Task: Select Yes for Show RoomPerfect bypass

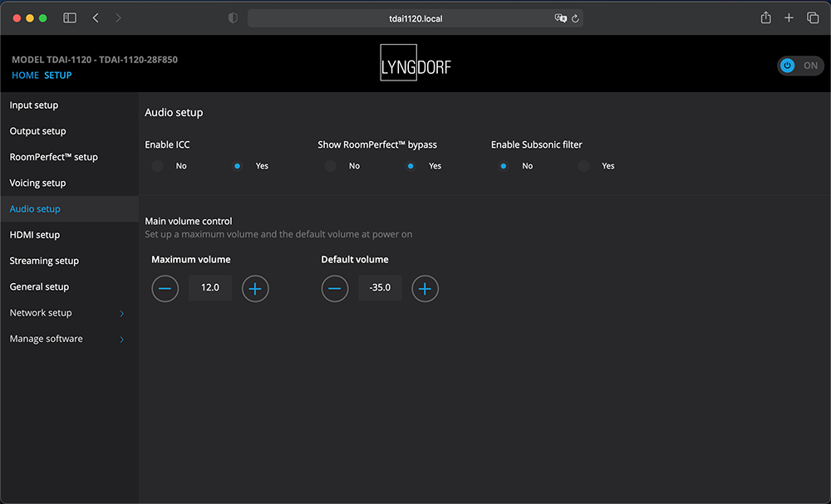Action: 411,166
